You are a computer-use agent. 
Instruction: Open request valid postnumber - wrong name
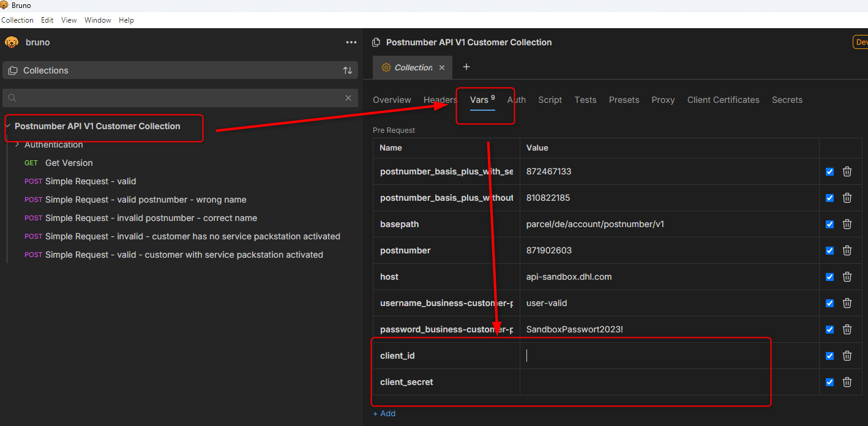[x=135, y=200]
